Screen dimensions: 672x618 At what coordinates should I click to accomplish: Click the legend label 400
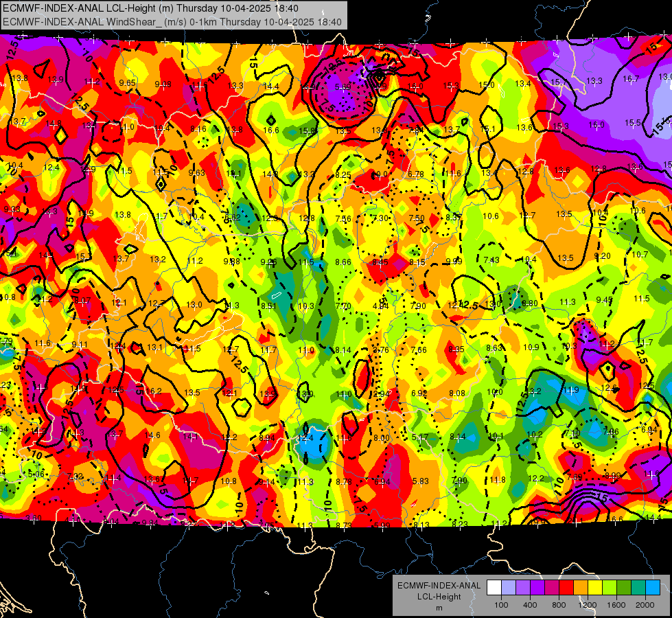(530, 605)
